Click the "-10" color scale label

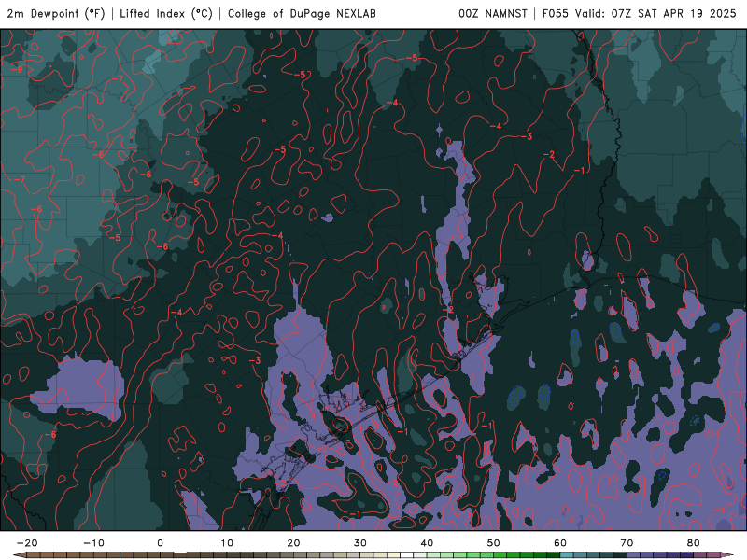pos(93,543)
